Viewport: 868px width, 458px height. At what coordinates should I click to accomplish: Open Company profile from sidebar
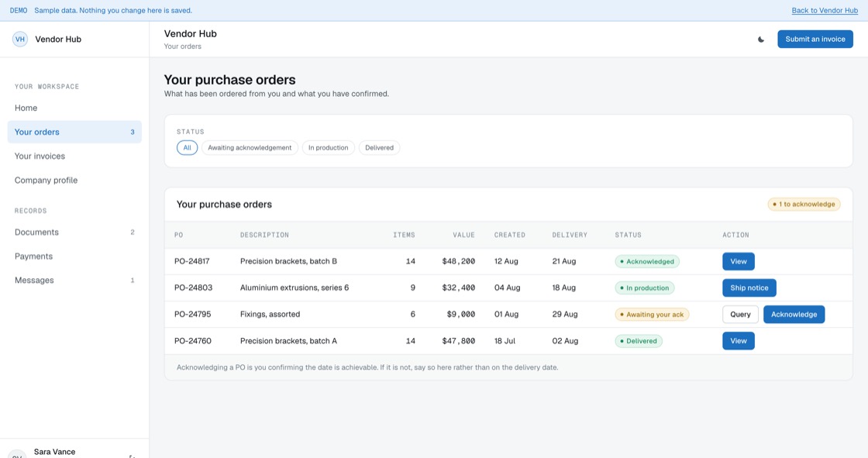(74, 180)
